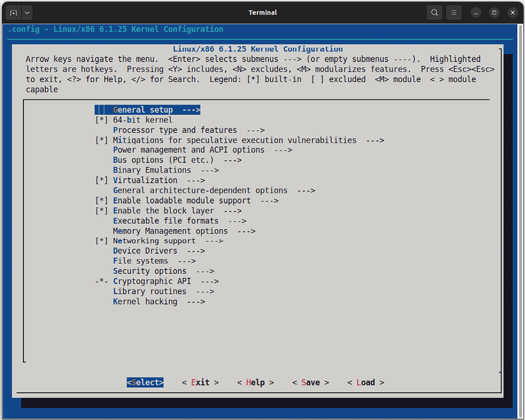Minimize the Terminal window
525x420 pixels.
tap(476, 13)
